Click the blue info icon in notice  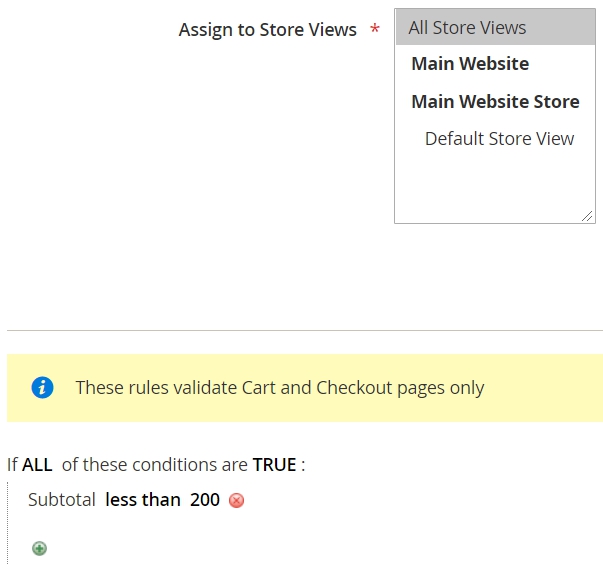click(42, 387)
